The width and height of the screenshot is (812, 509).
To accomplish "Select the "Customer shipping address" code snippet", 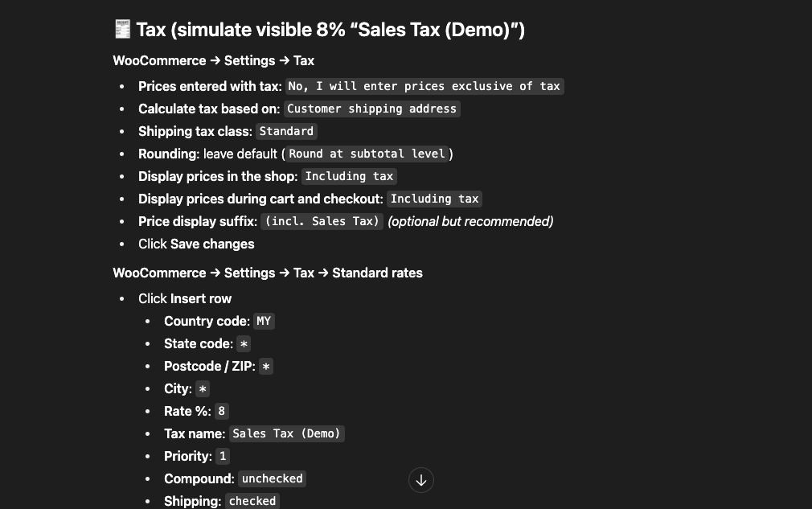I will (371, 109).
